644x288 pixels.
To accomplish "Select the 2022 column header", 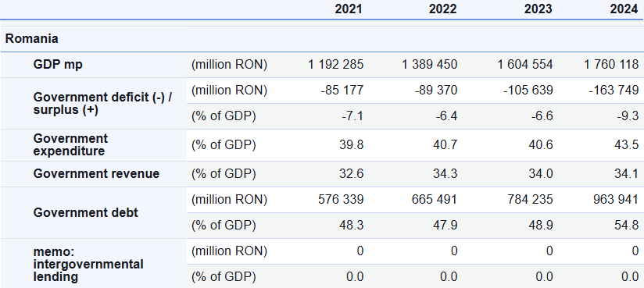I will click(442, 9).
